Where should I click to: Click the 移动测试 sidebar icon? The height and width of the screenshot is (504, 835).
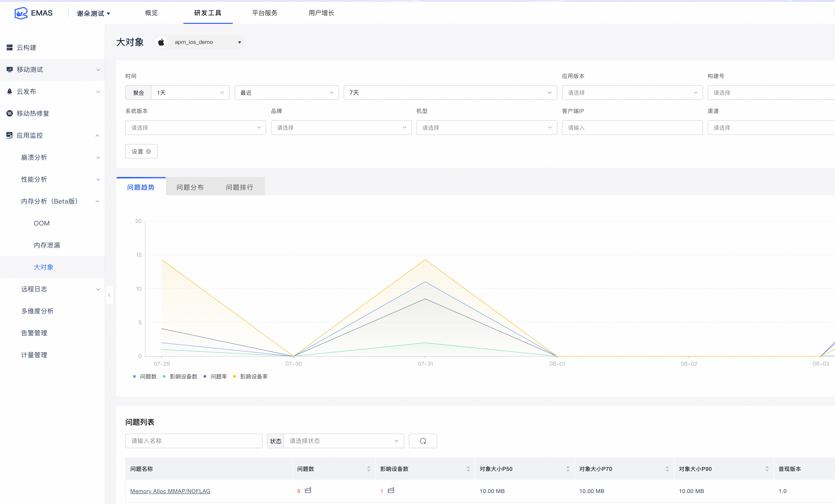click(x=10, y=70)
